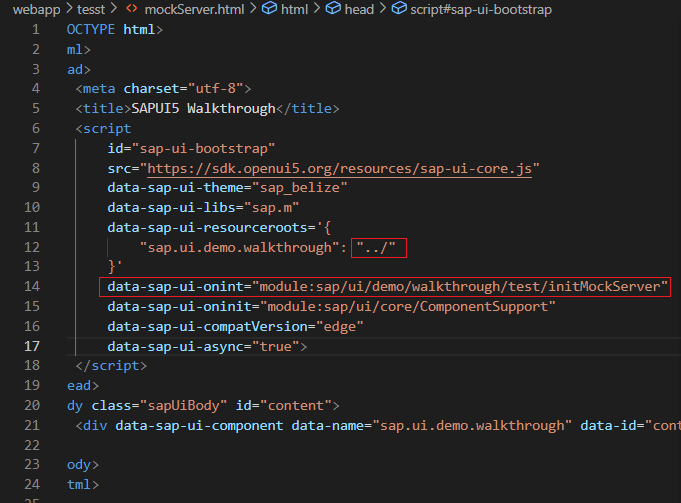Click the closing </script> tag
Image resolution: width=681 pixels, height=503 pixels.
(111, 366)
